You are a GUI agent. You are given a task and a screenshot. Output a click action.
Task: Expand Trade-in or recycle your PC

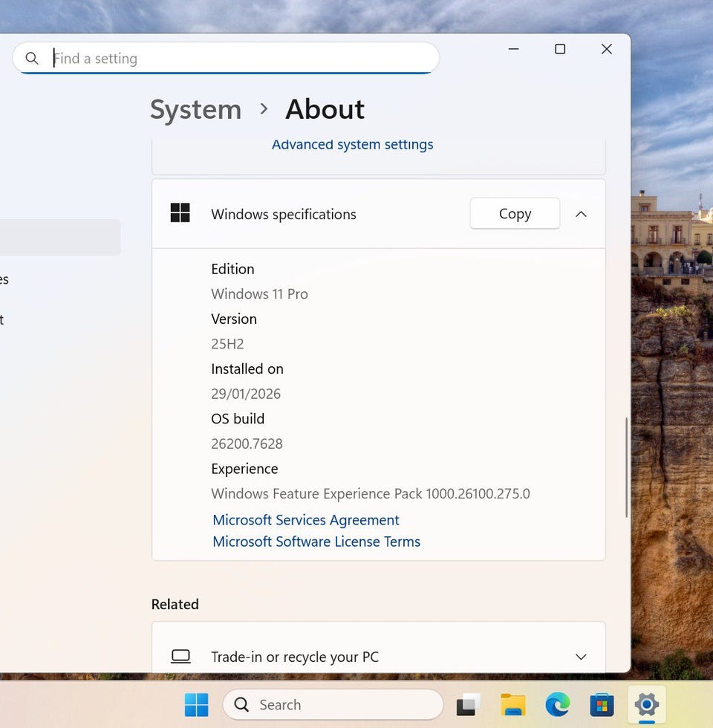tap(581, 657)
